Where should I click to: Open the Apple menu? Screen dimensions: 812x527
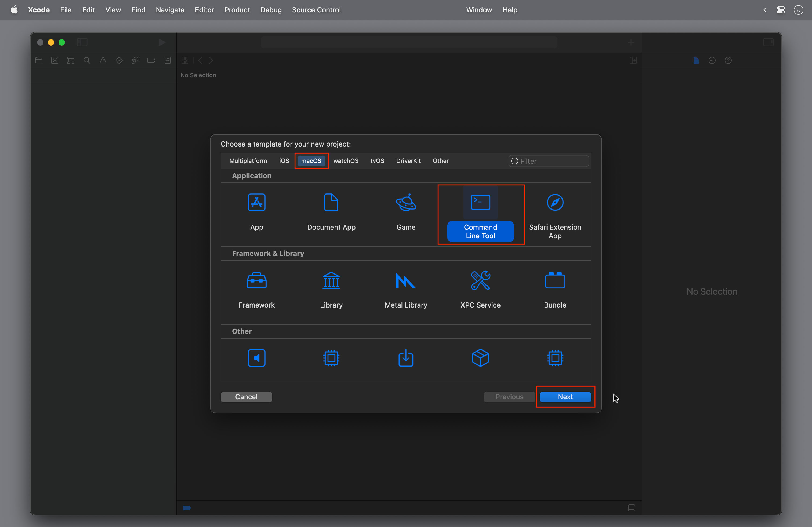14,10
